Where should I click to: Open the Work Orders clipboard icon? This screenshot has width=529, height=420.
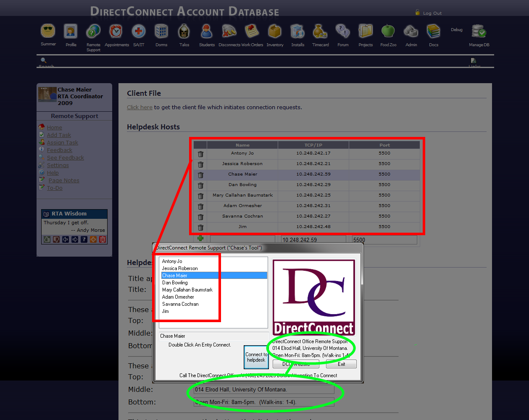[252, 31]
